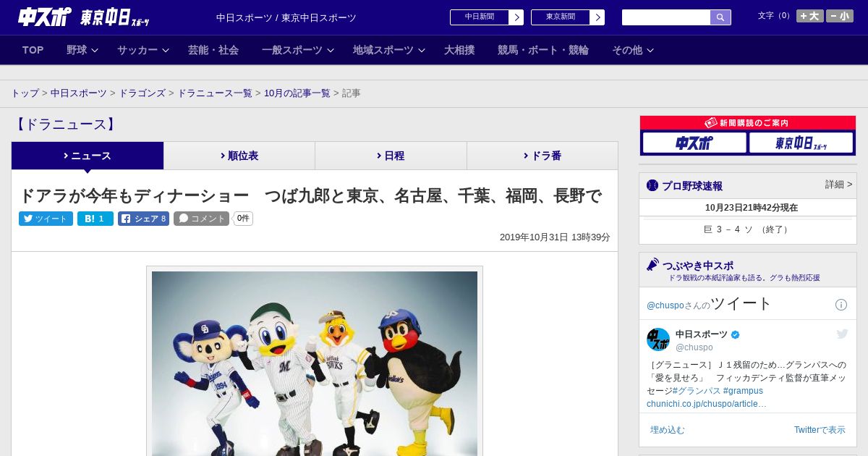868x456 pixels.
Task: Select the ニュース tab
Action: pos(88,156)
